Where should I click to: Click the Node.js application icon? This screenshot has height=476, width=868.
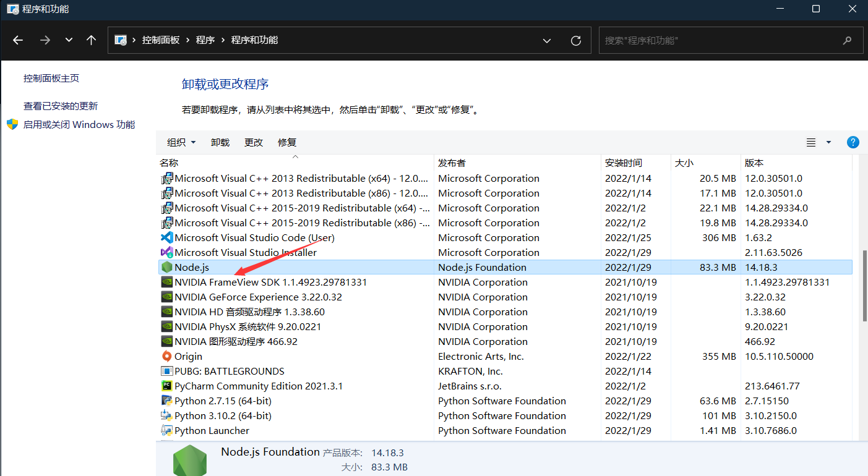[167, 267]
